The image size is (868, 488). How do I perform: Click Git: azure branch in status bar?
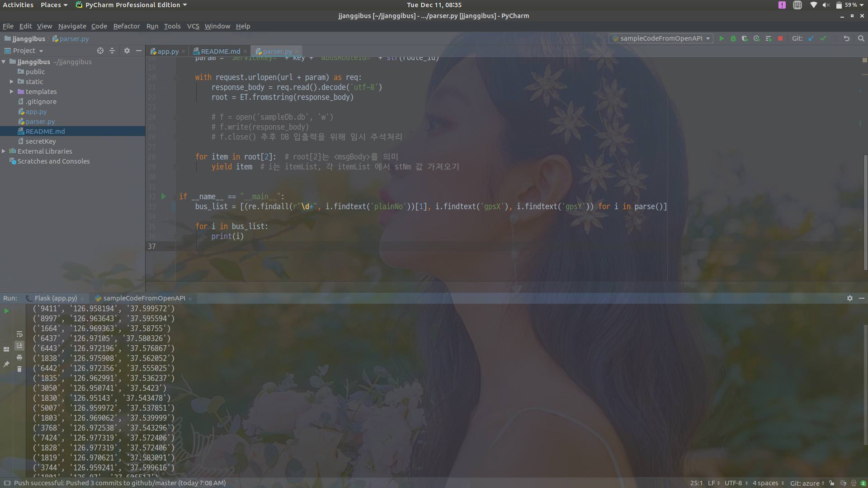806,483
